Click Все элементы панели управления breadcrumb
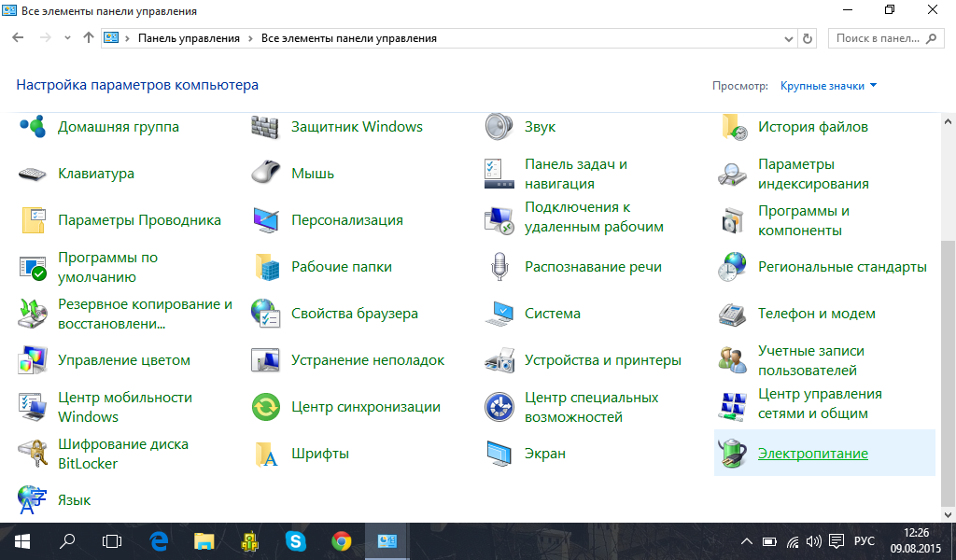Image resolution: width=956 pixels, height=560 pixels. [x=349, y=38]
